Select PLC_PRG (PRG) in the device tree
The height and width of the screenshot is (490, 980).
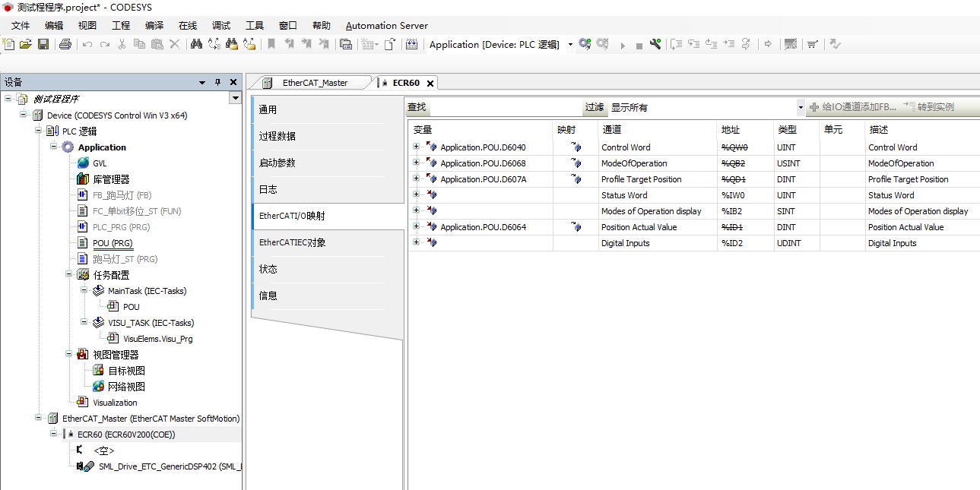(122, 227)
